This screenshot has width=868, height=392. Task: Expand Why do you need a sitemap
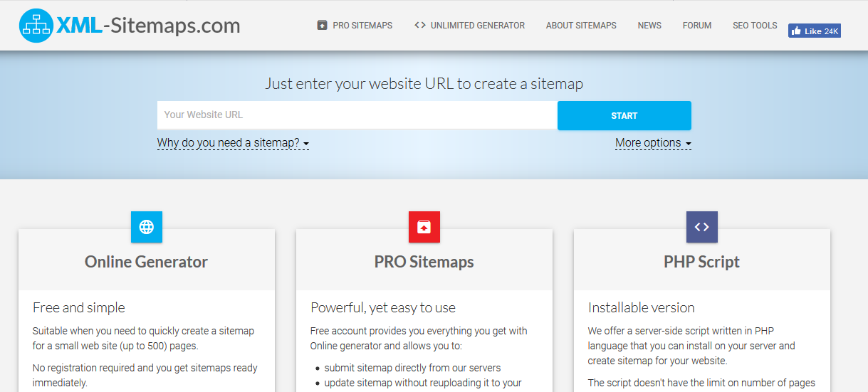pyautogui.click(x=233, y=143)
